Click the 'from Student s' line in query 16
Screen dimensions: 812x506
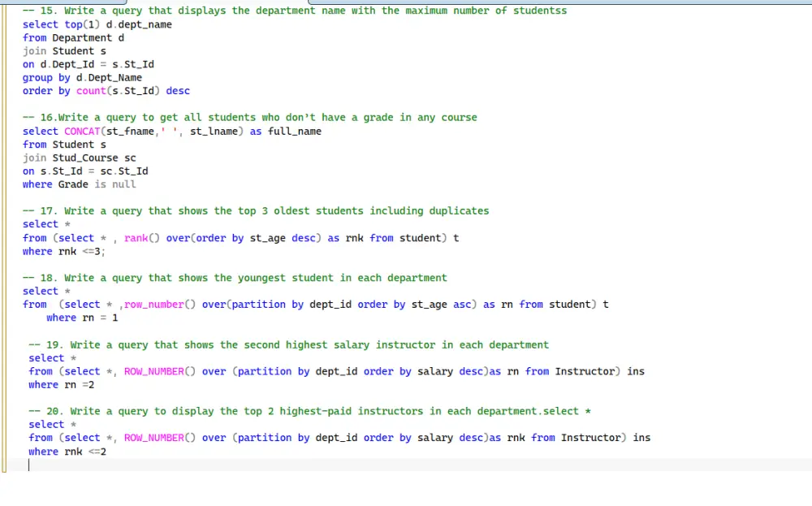click(x=64, y=145)
